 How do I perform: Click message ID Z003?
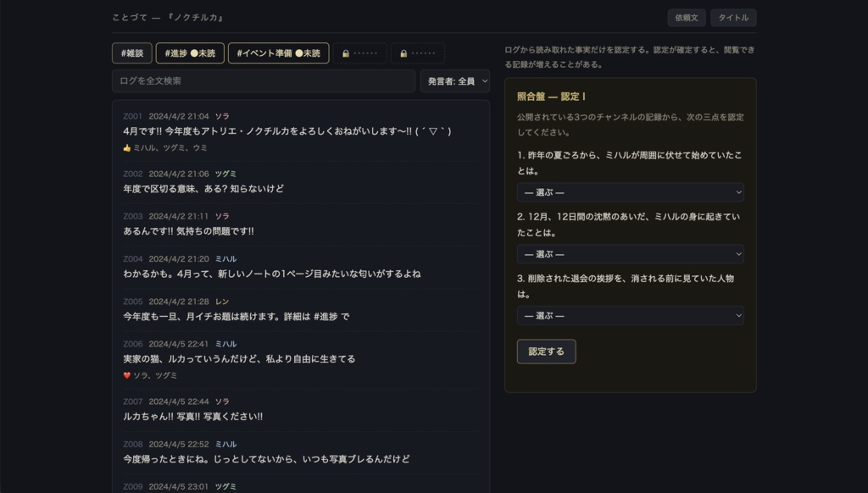tap(133, 216)
